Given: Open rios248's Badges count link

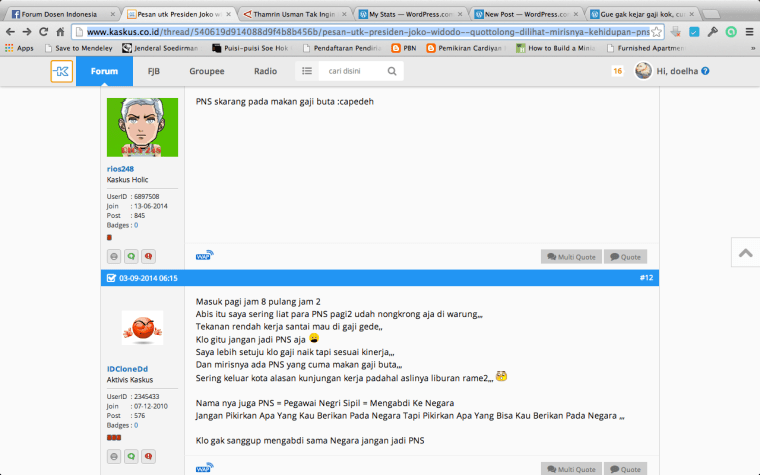Looking at the screenshot, I should [x=136, y=225].
